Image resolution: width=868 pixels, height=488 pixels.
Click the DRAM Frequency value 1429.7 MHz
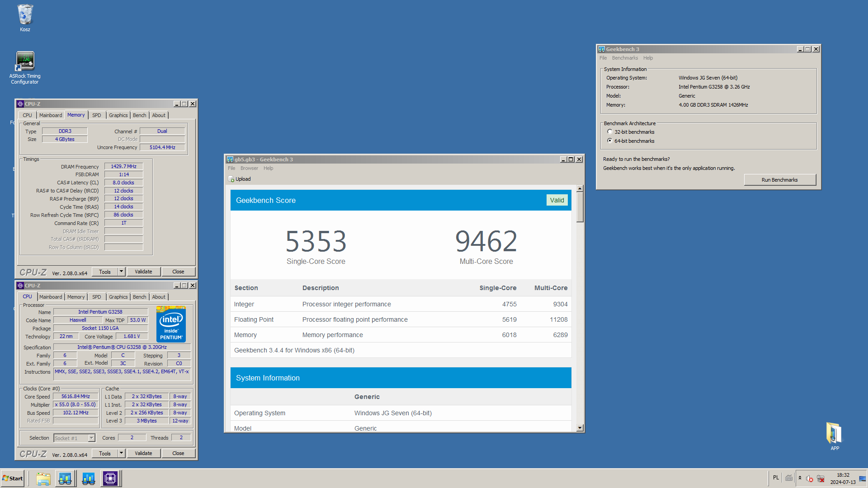click(123, 166)
